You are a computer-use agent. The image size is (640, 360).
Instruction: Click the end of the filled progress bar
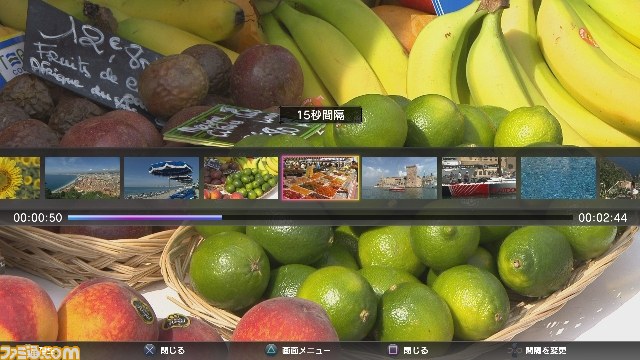221,218
